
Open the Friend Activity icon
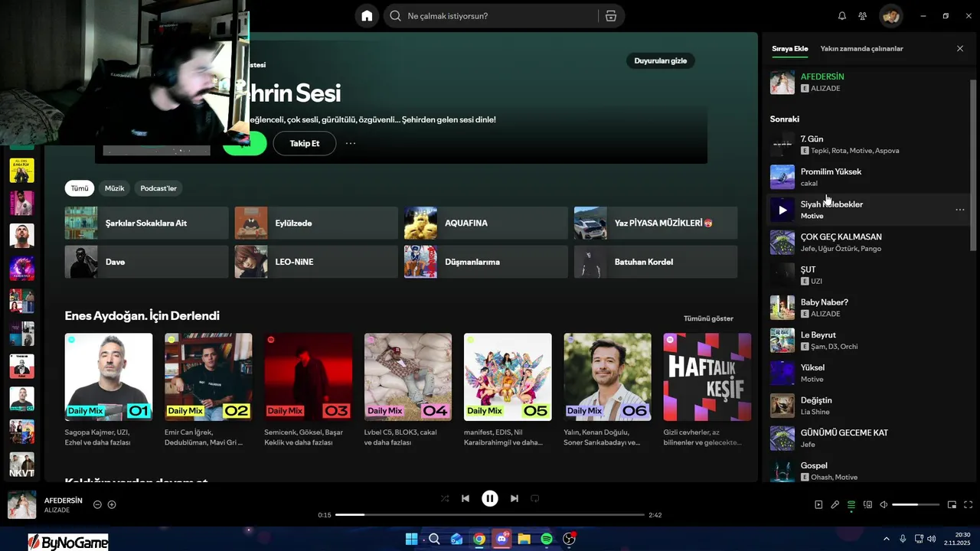click(x=863, y=16)
